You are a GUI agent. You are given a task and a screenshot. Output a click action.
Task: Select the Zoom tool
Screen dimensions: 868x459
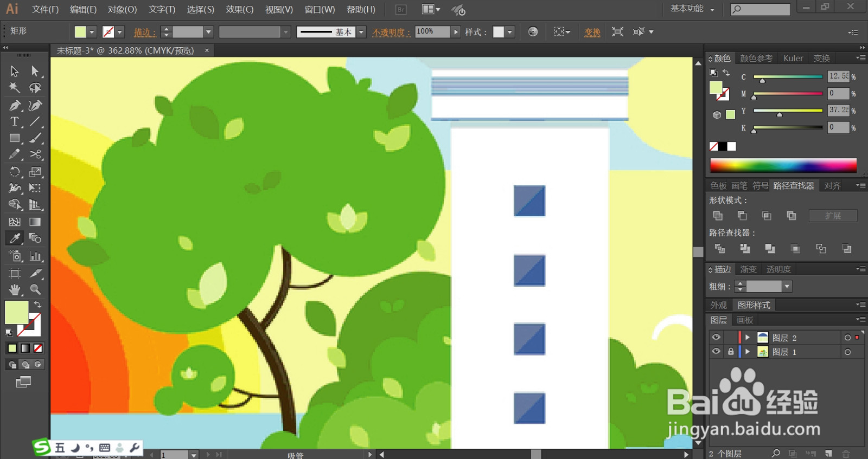[35, 289]
